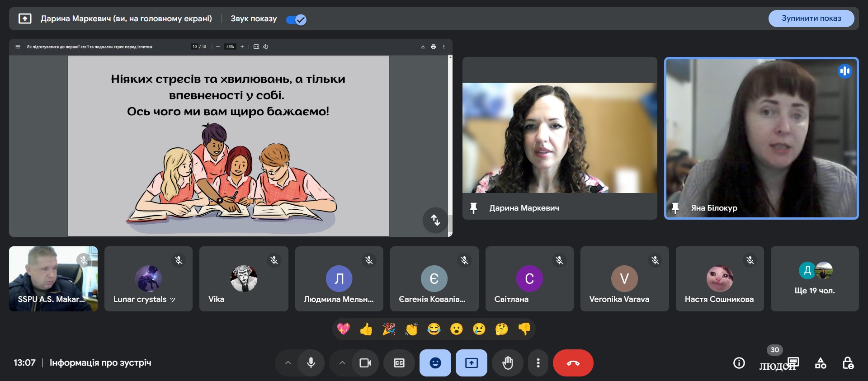Download the presented PDF

[x=423, y=47]
